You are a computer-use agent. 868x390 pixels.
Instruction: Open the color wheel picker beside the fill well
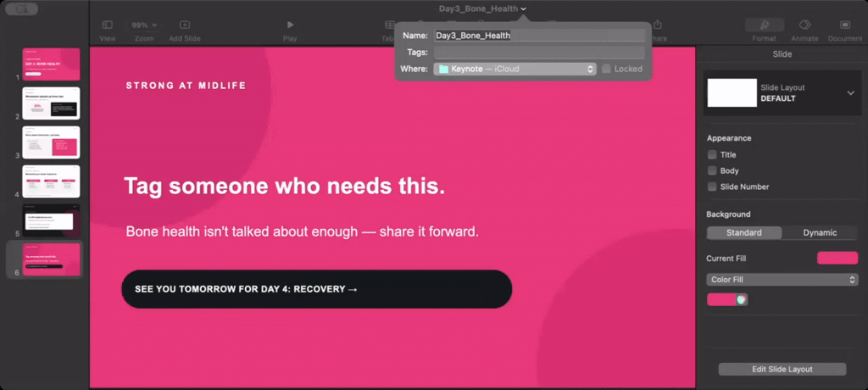click(742, 299)
